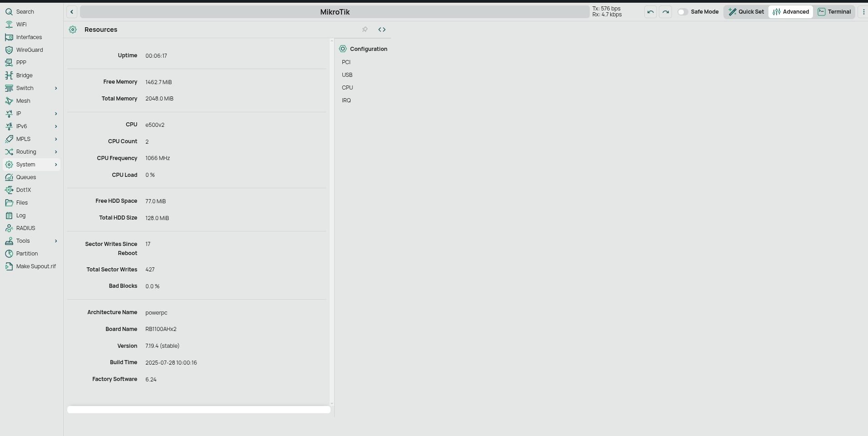Click the Resources title text
Image resolution: width=868 pixels, height=436 pixels.
101,30
